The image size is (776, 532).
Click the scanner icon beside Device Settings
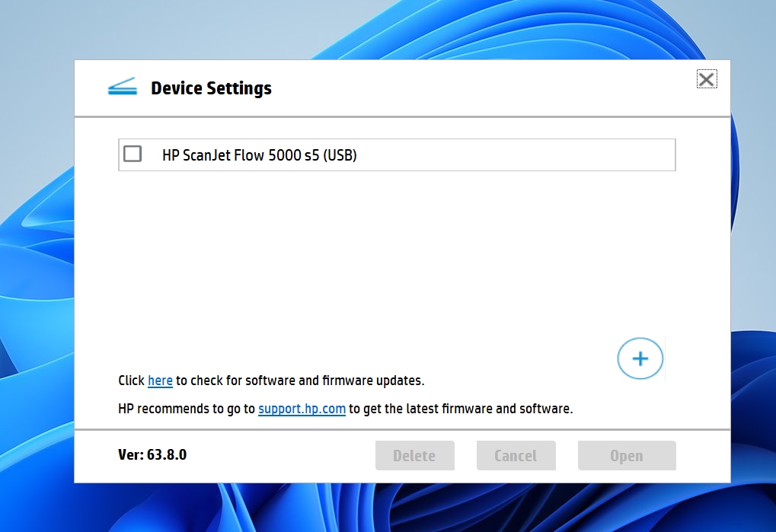pyautogui.click(x=123, y=87)
